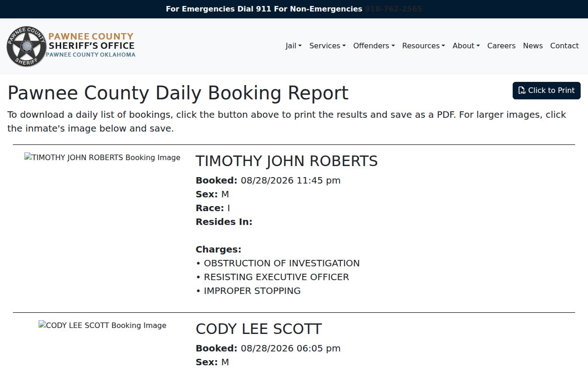Click the 08/28/2026 11:45 pm booking time
Screen dimensions: 588x368
click(x=291, y=180)
